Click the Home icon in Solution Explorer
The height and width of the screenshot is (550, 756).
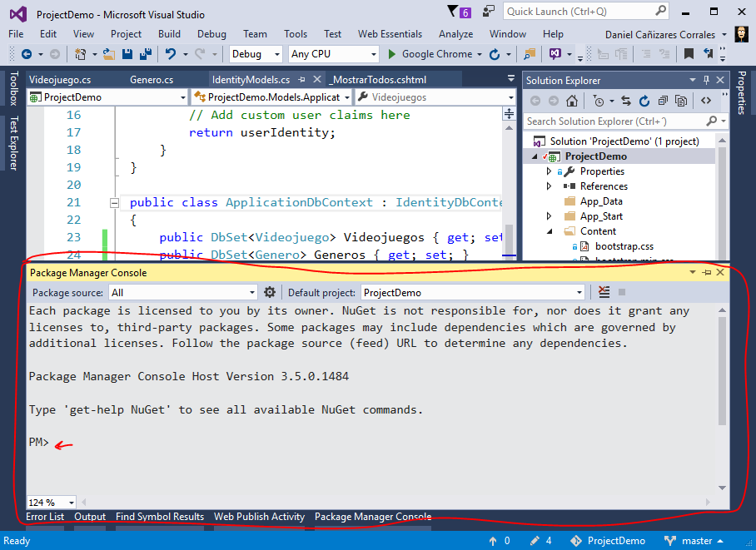[572, 101]
